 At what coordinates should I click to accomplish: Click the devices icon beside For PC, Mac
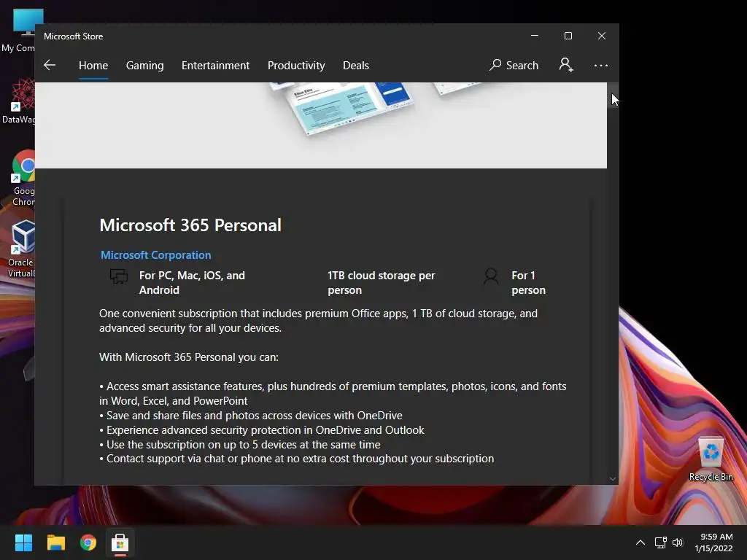[119, 276]
